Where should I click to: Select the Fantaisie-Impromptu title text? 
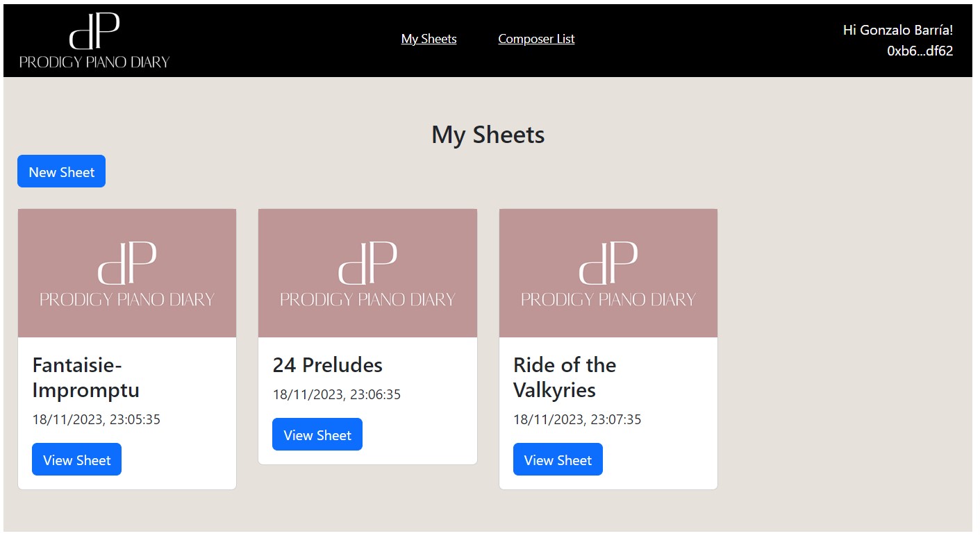[x=86, y=377]
